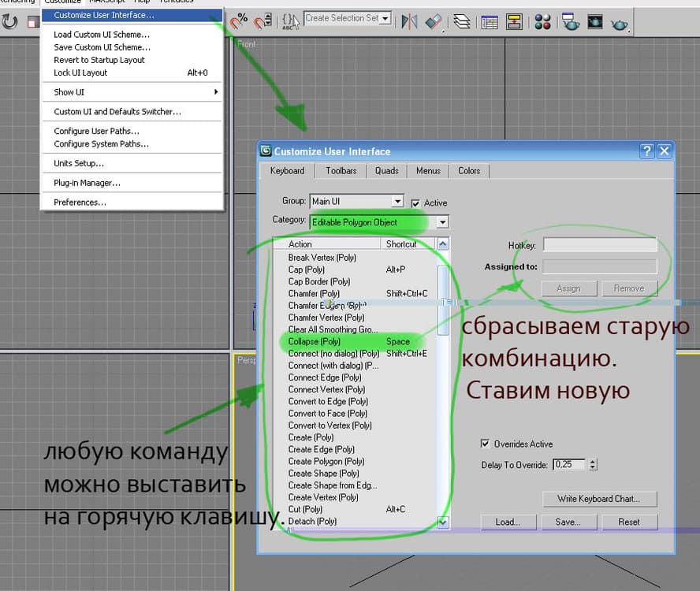Screen dimensions: 700x591
Task: Click inside the Hotkey input field
Action: pos(599,246)
